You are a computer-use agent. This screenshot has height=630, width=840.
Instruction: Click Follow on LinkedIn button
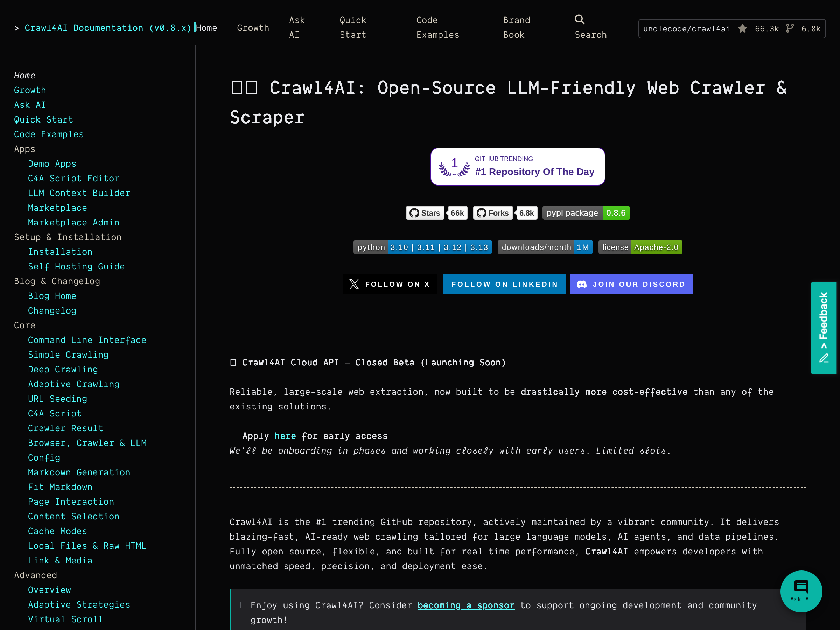coord(504,284)
